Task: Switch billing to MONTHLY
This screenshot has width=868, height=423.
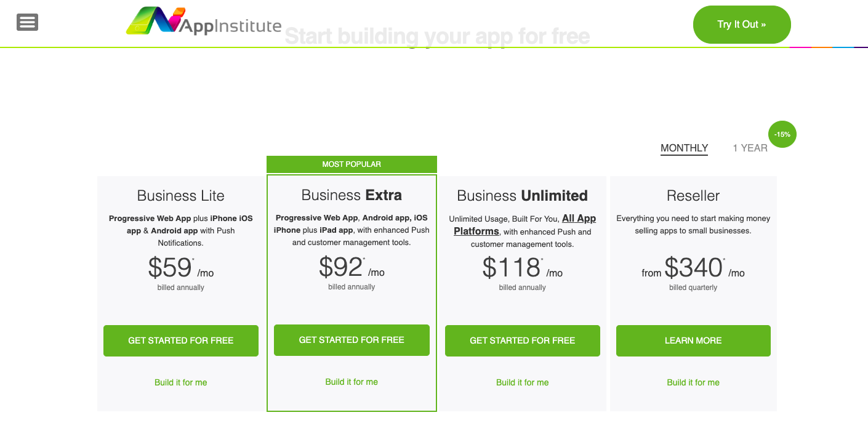Action: [x=684, y=148]
